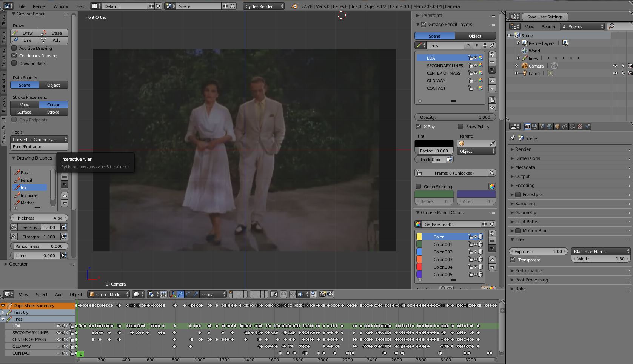
Task: Click the Frame: 0 (Unlocked) button
Action: pyautogui.click(x=455, y=173)
